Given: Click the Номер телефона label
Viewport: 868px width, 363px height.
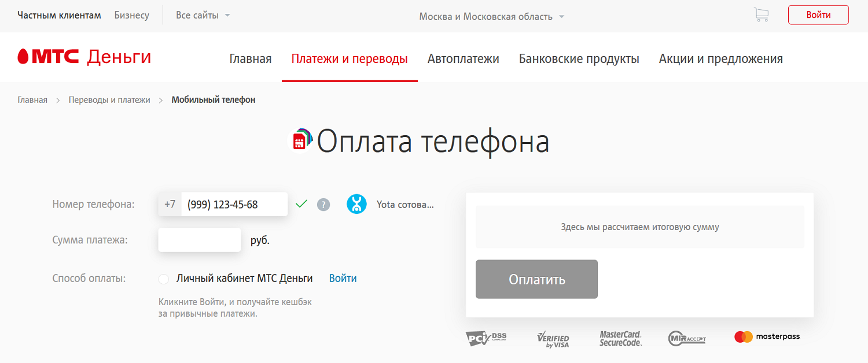Looking at the screenshot, I should click(93, 204).
